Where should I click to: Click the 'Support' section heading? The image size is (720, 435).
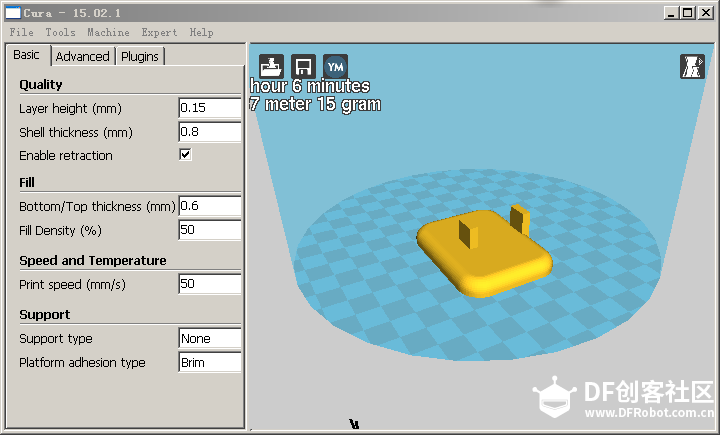tap(45, 315)
